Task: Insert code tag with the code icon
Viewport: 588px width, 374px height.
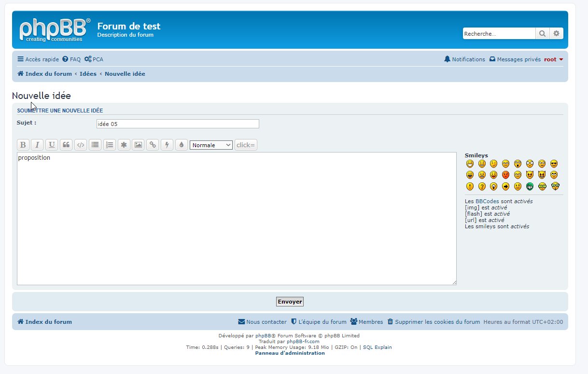Action: click(x=81, y=145)
